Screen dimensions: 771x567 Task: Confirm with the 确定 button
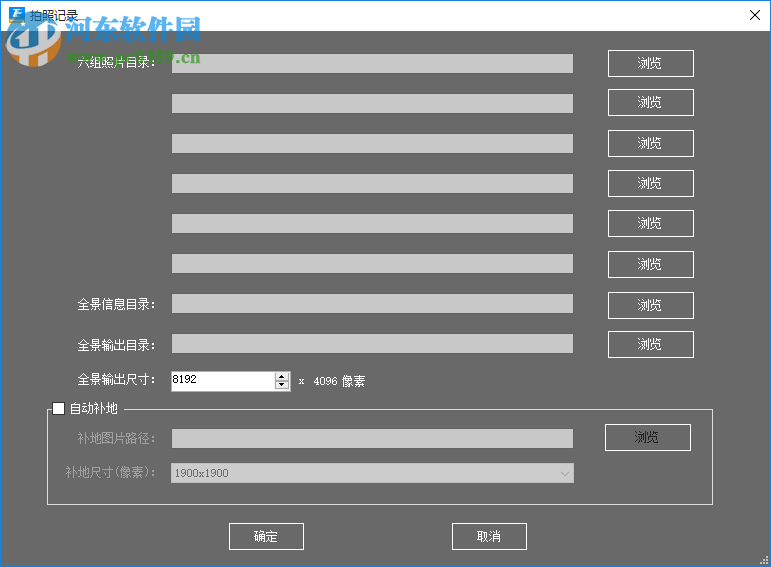266,537
